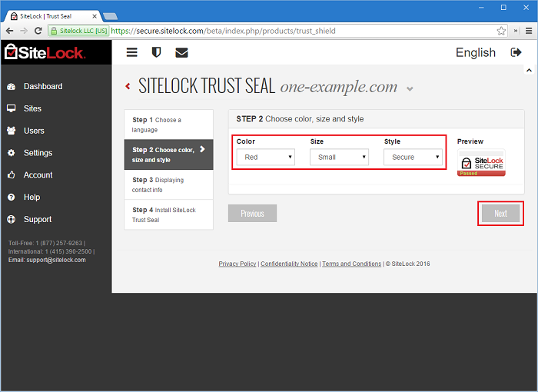Image resolution: width=538 pixels, height=392 pixels.
Task: Bookmark page with the star icon
Action: 501,31
